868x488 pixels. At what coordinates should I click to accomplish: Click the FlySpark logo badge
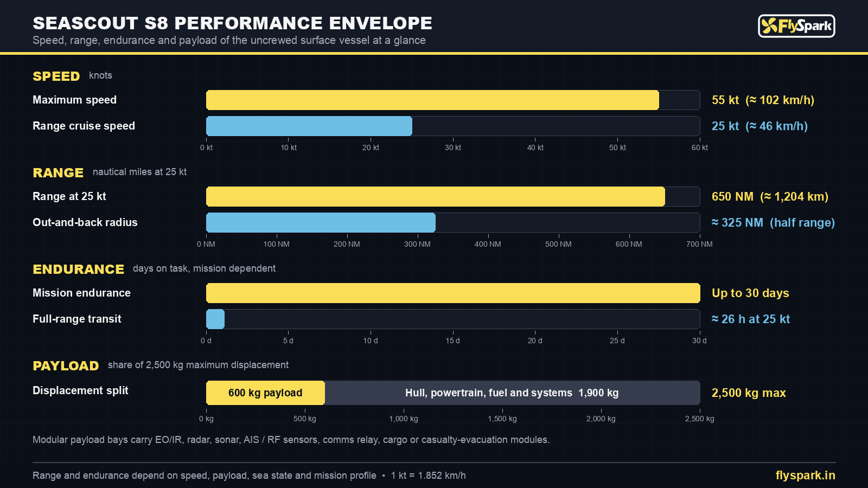(796, 26)
